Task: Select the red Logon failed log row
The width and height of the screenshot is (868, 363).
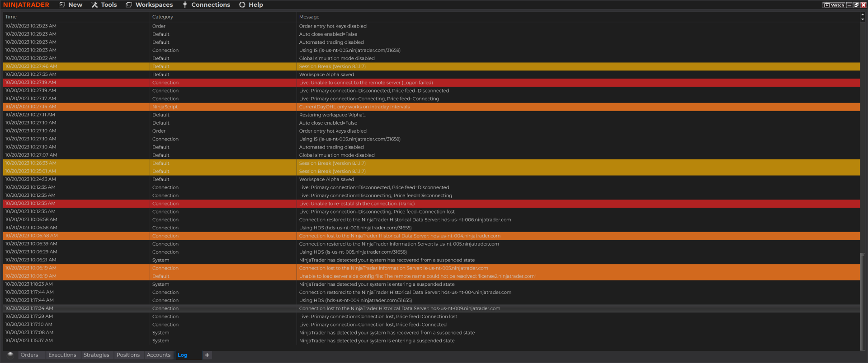Action: 366,83
